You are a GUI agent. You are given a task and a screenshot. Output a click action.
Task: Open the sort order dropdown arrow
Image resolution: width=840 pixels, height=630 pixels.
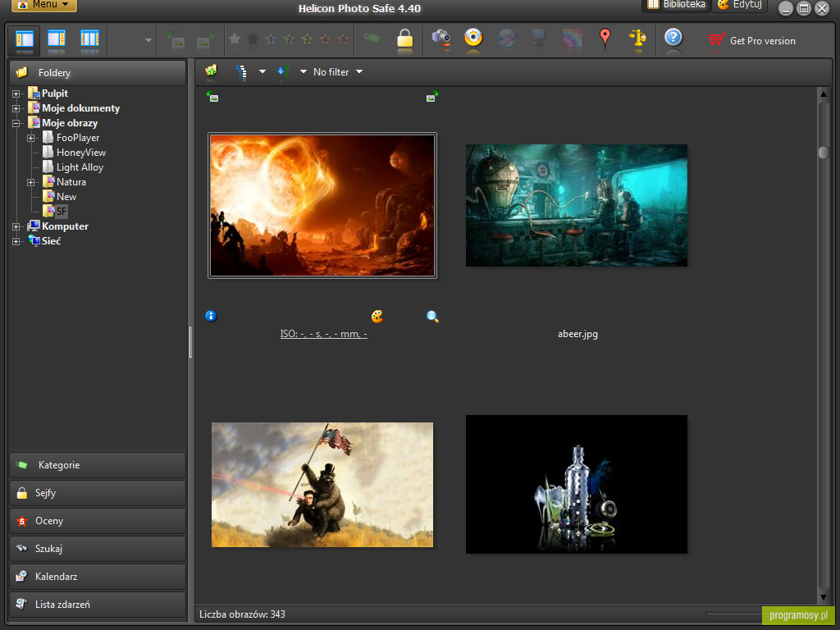click(304, 72)
